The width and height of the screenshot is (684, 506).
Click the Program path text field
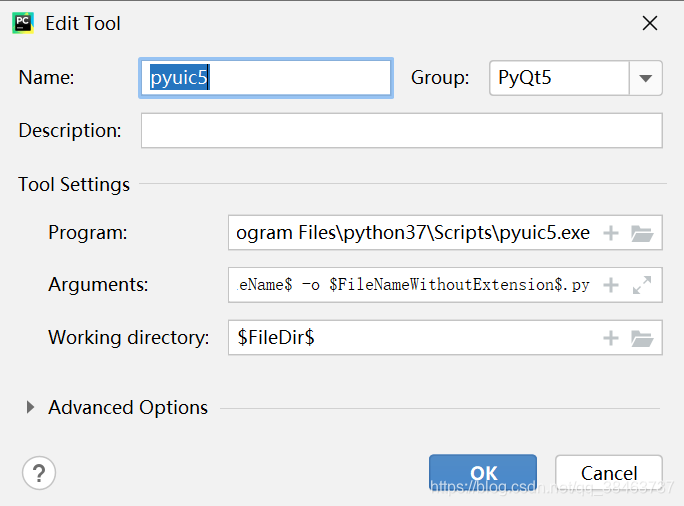click(x=412, y=233)
